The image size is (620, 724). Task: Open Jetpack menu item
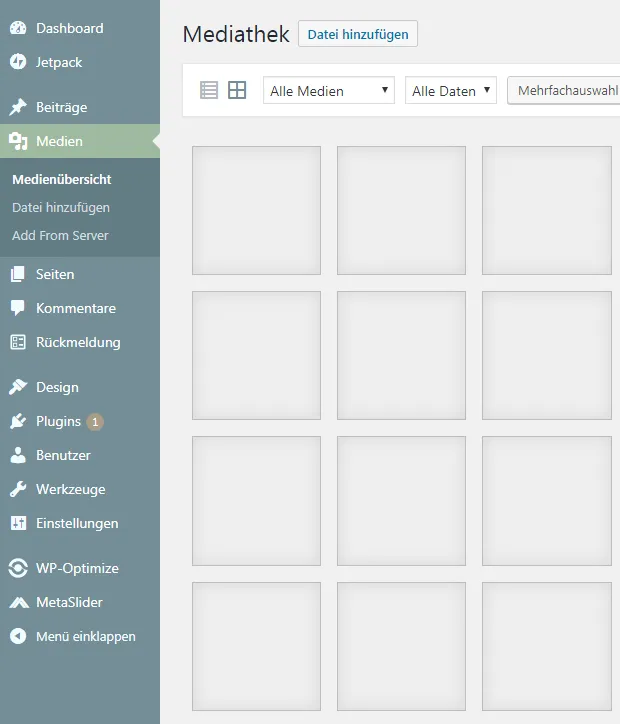pos(80,62)
